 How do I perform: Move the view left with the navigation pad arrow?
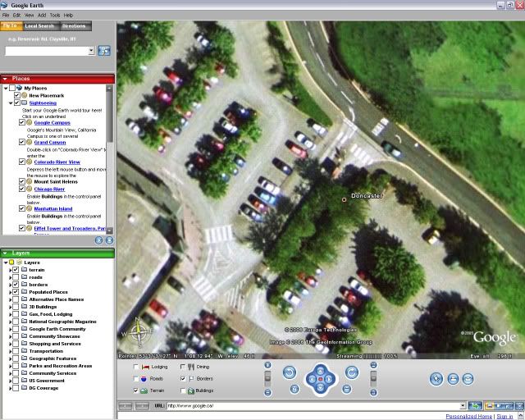(x=312, y=379)
